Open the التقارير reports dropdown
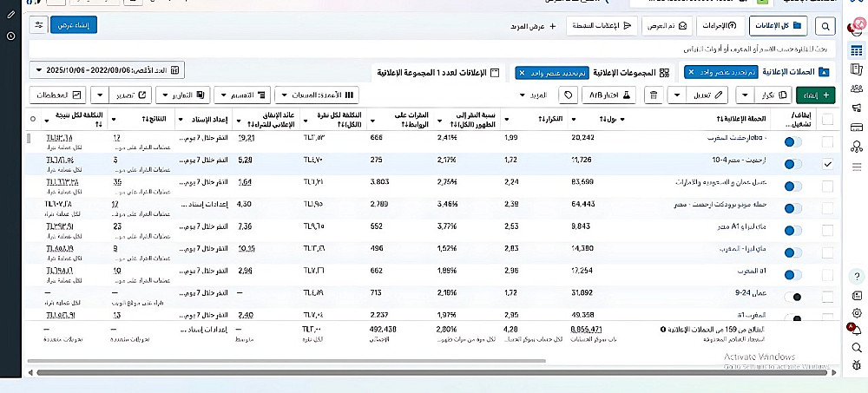The height and width of the screenshot is (393, 868). [182, 95]
